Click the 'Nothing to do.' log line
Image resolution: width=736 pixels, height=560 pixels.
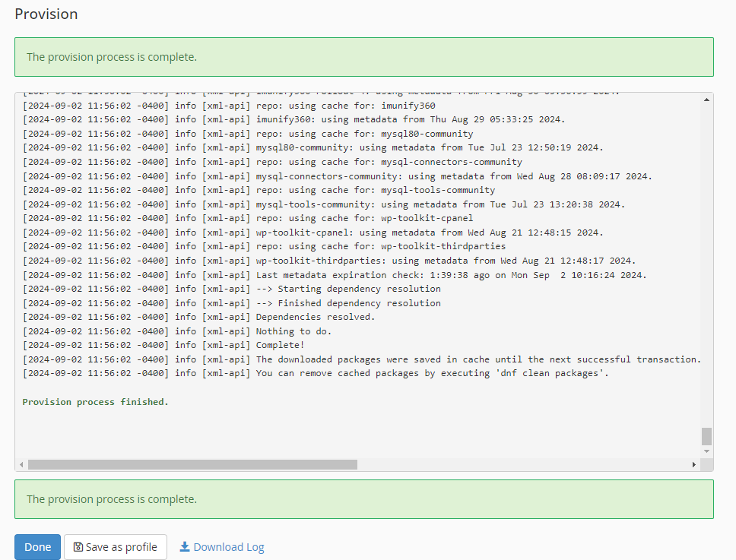pos(177,331)
